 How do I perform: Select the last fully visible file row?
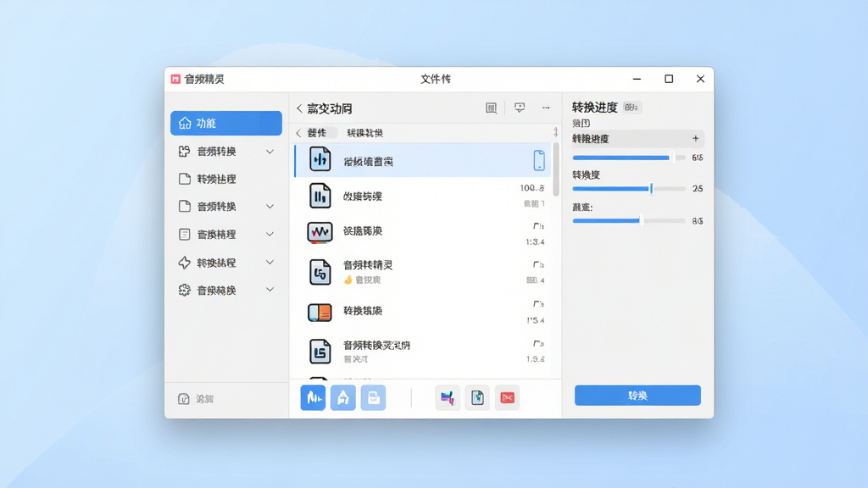423,352
